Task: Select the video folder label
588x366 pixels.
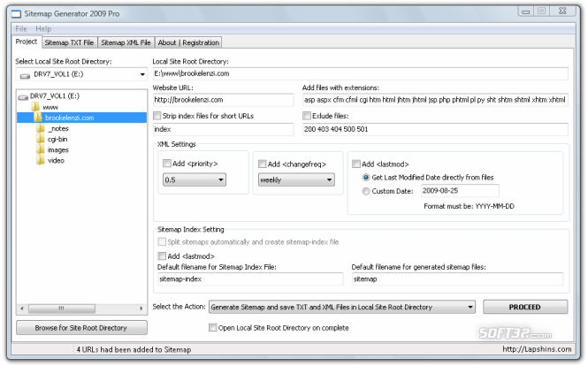Action: (x=56, y=161)
